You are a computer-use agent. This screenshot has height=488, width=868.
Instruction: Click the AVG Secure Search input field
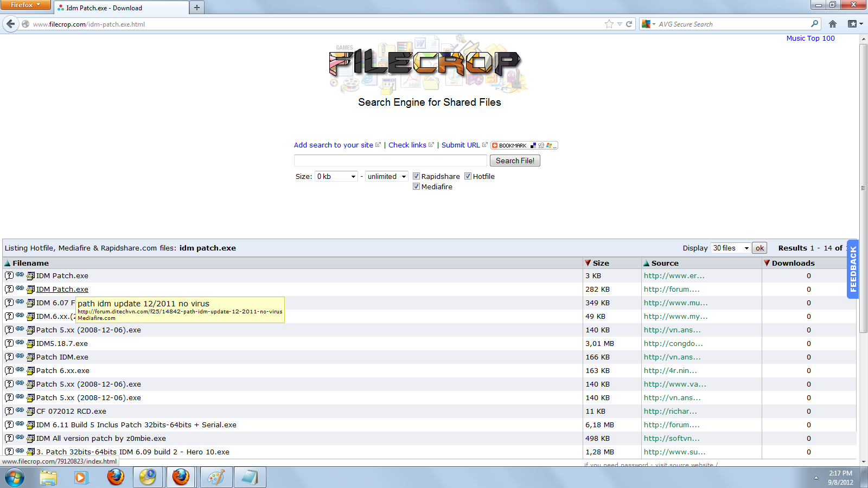coord(732,24)
